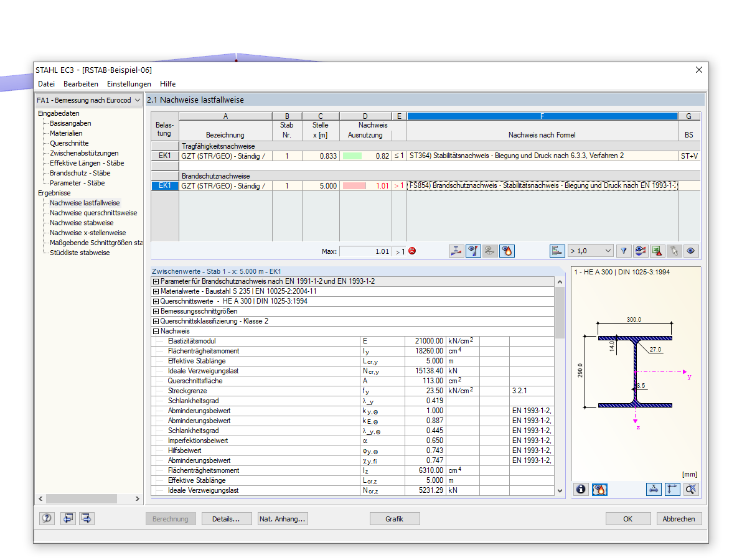
Task: Select 'Maßgebende Schnittgrößen' in the navigator
Action: click(x=96, y=243)
